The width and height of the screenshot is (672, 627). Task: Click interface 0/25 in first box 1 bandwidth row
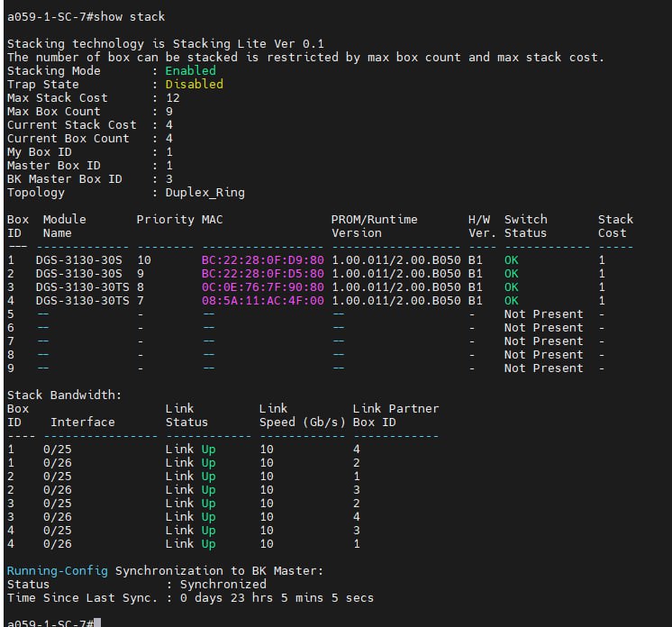[58, 450]
